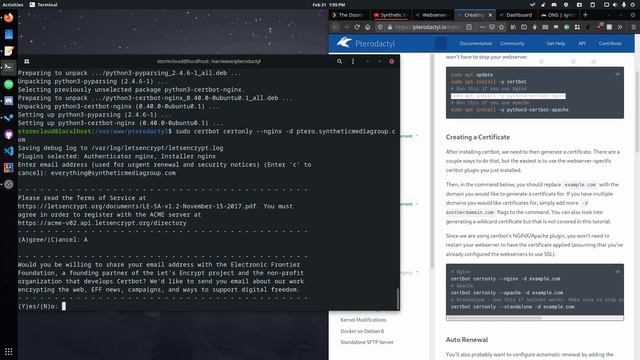Switch to the Dashboard tab
The height and width of the screenshot is (360, 640).
(x=517, y=15)
